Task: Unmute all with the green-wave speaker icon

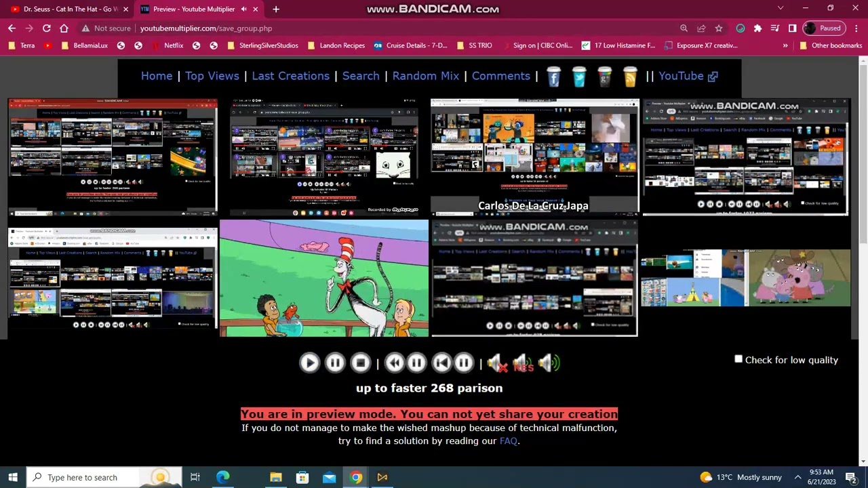Action: (x=549, y=363)
